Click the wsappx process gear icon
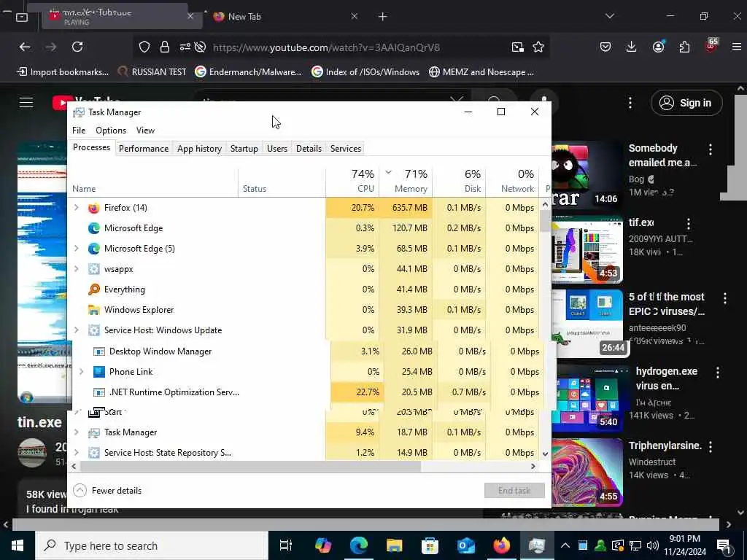 [x=94, y=269]
